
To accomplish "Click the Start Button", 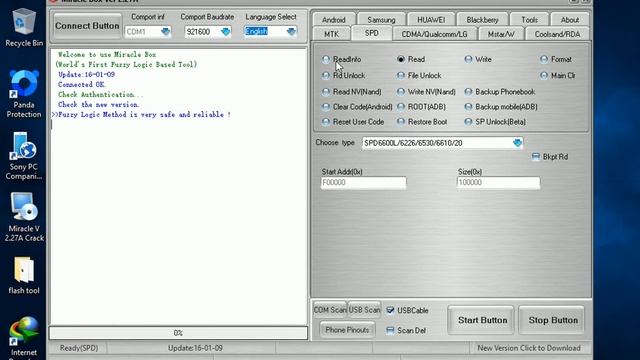I will [x=482, y=320].
